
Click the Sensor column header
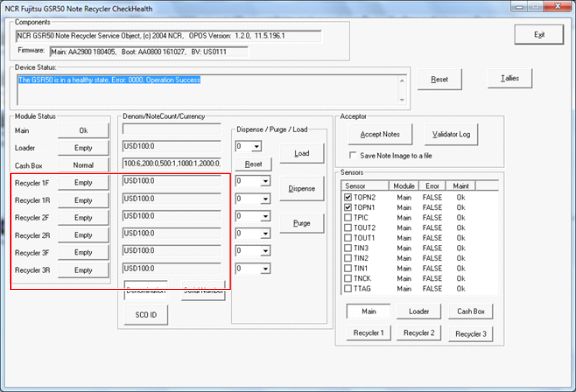click(x=365, y=186)
